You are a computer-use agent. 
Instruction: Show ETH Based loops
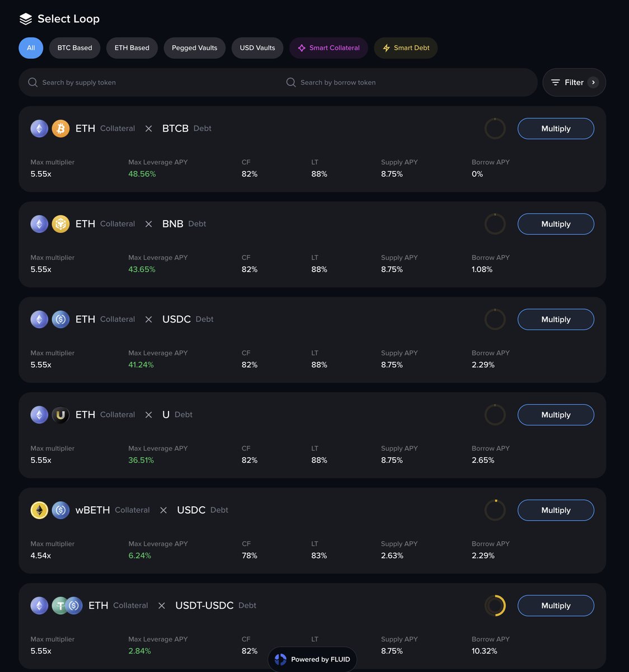click(132, 48)
